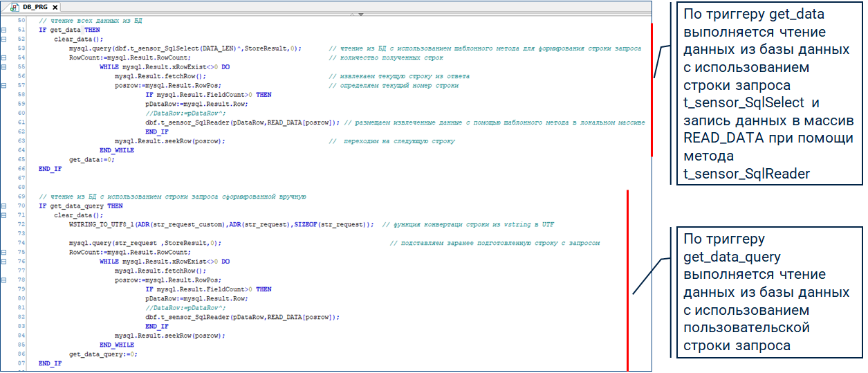The width and height of the screenshot is (868, 373).
Task: Collapse fold marker at line 57
Action: [4, 85]
